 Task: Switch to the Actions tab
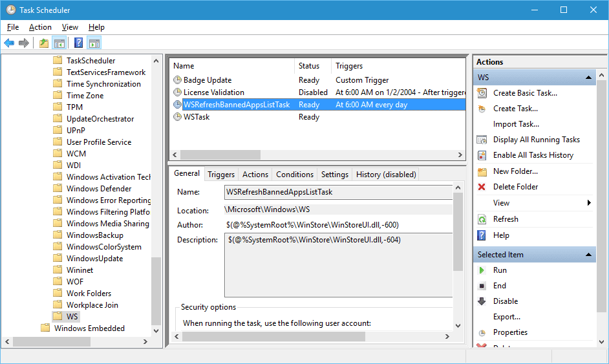[255, 175]
